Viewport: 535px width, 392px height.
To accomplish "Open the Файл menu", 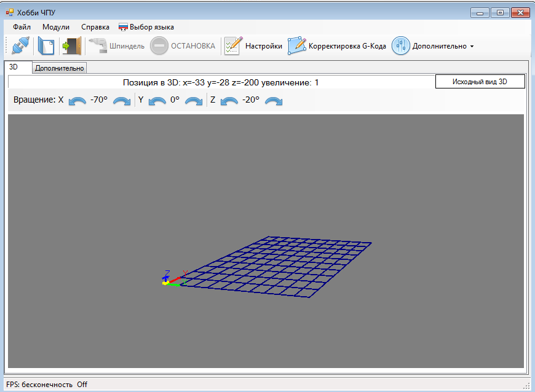I will point(22,27).
